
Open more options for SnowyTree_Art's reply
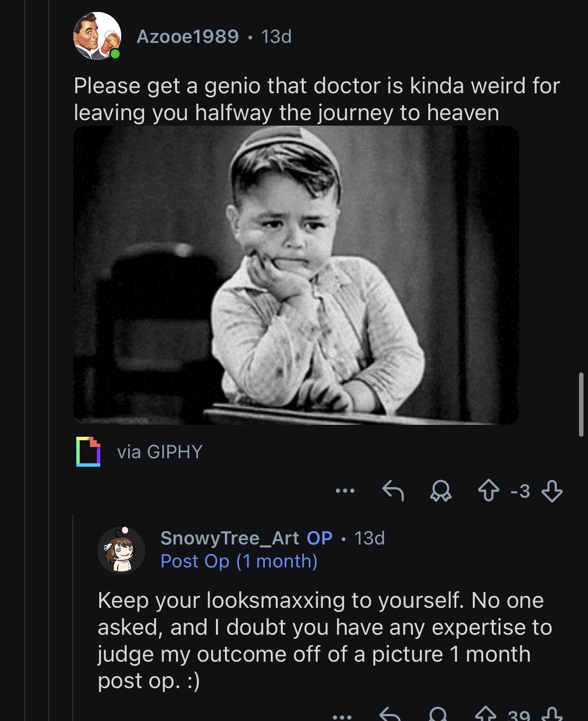tap(342, 717)
